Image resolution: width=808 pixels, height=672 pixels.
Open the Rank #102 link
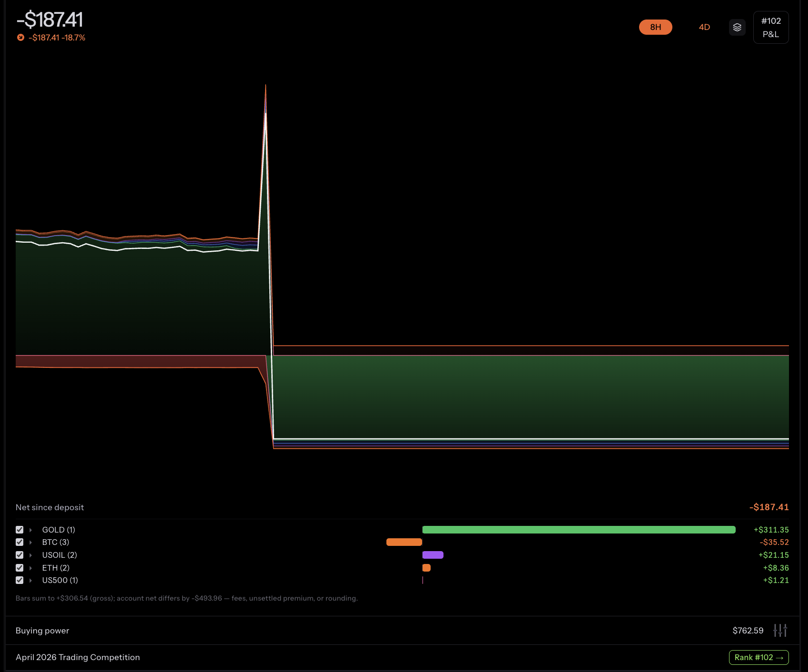759,657
